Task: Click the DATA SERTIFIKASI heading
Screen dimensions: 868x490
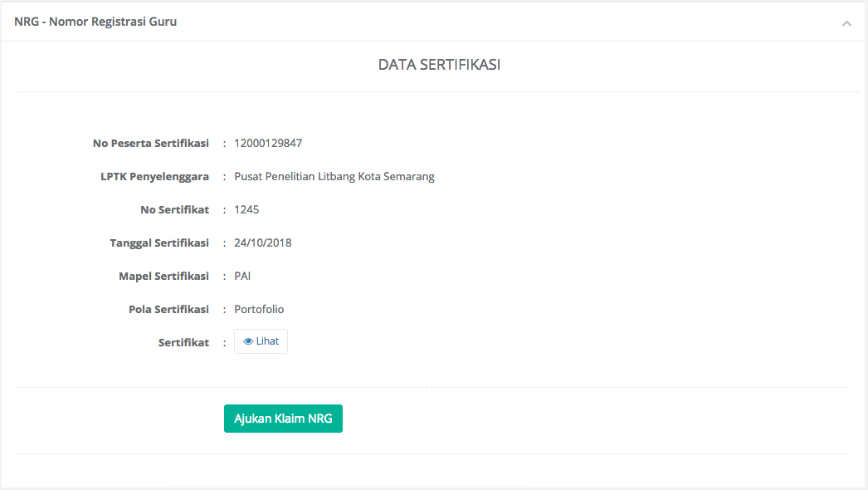Action: (439, 65)
